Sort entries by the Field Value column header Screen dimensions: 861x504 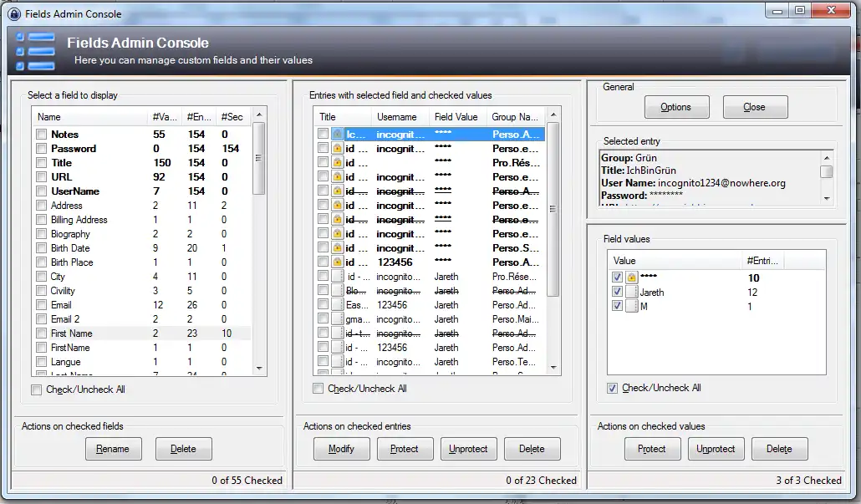pyautogui.click(x=458, y=117)
